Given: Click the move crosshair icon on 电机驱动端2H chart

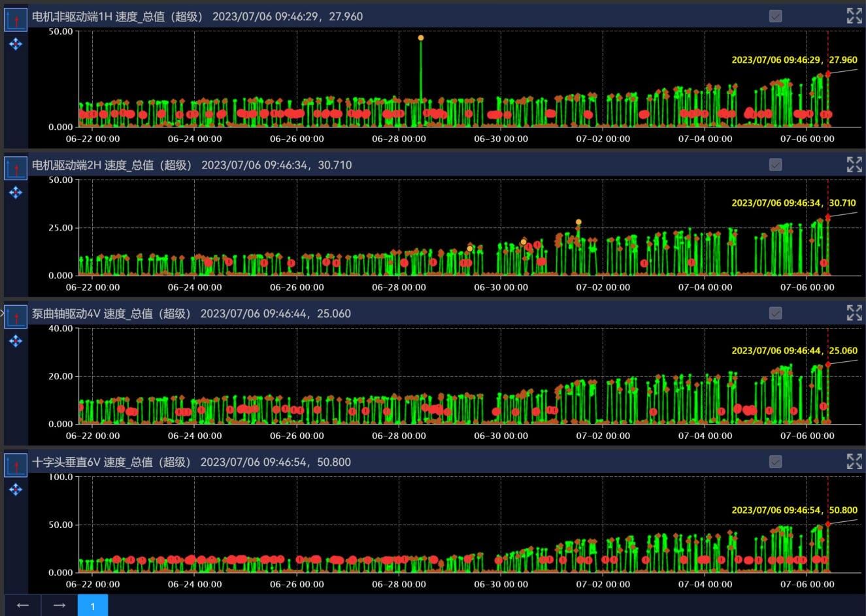Looking at the screenshot, I should click(16, 193).
